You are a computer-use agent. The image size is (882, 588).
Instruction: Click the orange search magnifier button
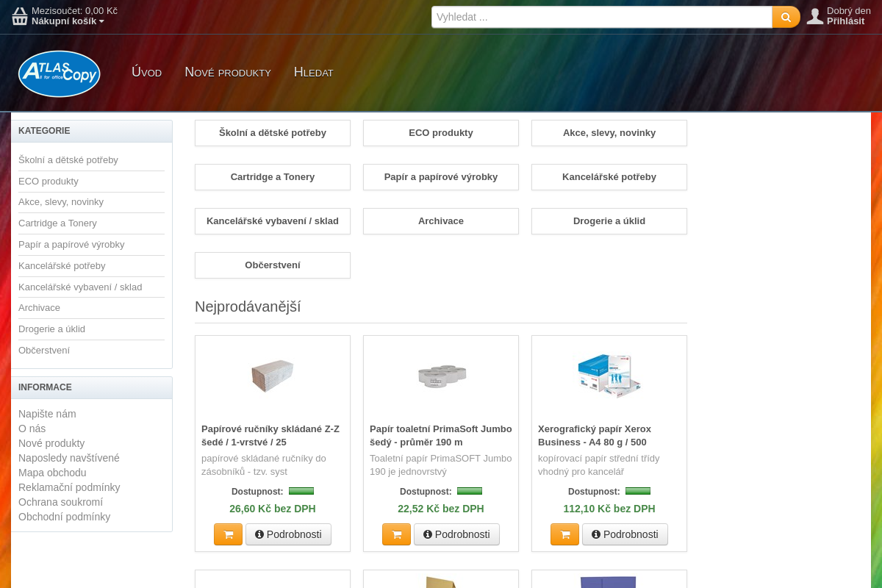tap(786, 17)
